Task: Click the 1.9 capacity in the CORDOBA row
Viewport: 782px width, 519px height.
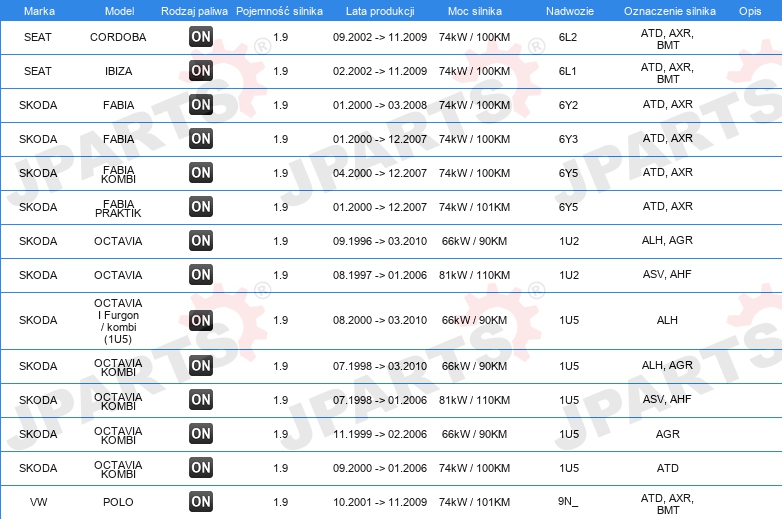Action: (281, 37)
